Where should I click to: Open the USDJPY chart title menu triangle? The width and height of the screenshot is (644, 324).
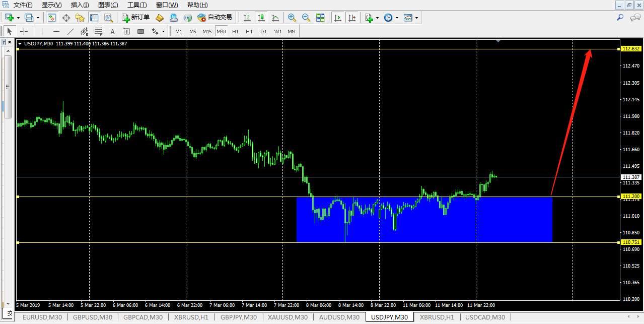click(20, 44)
